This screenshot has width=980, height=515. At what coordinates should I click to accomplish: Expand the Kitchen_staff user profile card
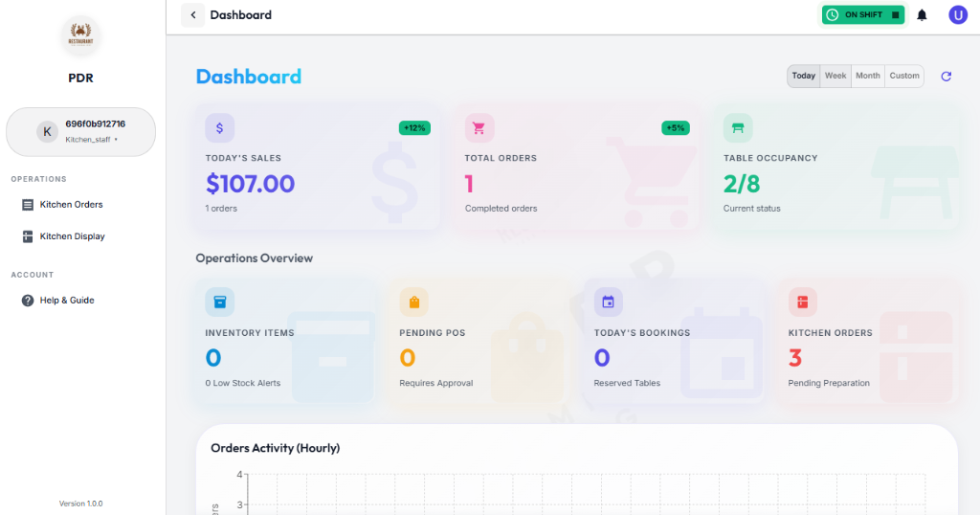81,131
